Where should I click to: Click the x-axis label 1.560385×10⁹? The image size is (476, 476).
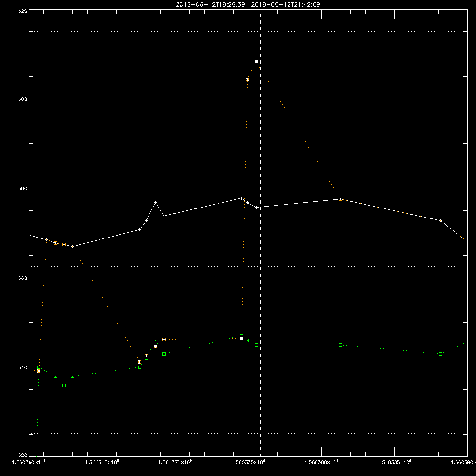pos(394,462)
